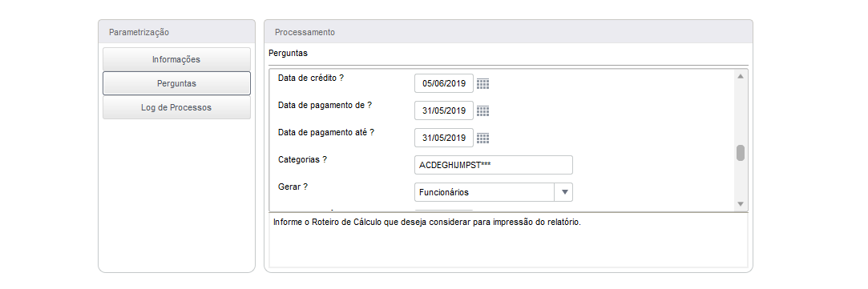Open calendar picker for Data de crédito
Viewport: 868px width, 289px height.
[482, 84]
